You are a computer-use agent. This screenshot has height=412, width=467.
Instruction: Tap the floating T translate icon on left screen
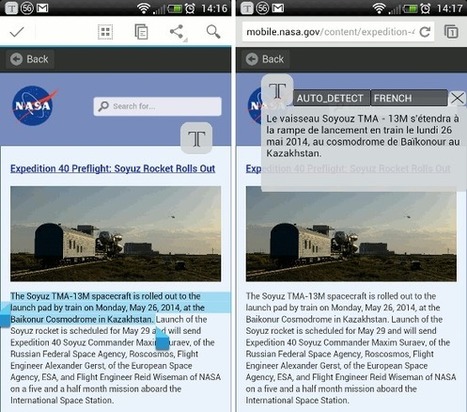click(x=197, y=138)
